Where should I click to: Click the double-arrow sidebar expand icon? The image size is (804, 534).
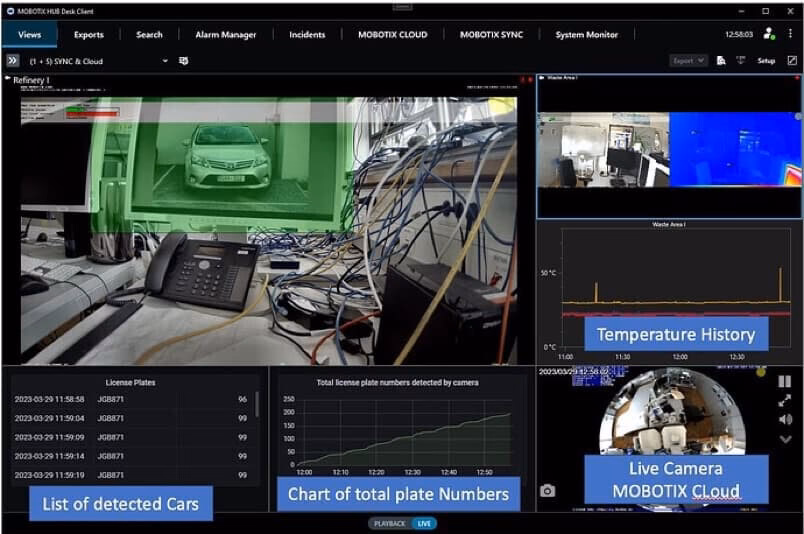[13, 61]
